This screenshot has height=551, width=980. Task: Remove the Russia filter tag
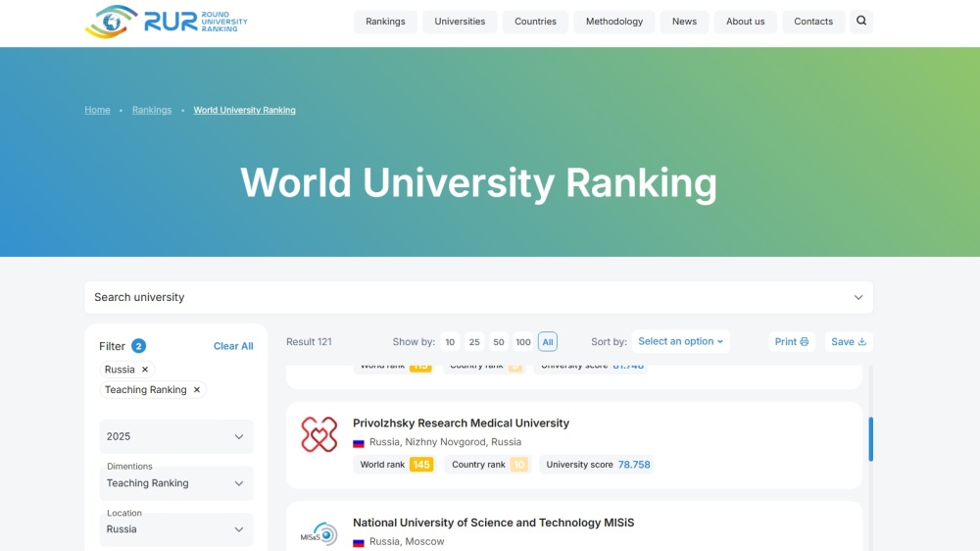(x=145, y=370)
